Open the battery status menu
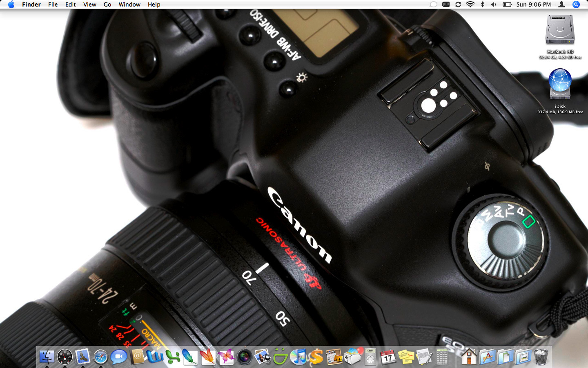This screenshot has width=588, height=368. [x=507, y=4]
